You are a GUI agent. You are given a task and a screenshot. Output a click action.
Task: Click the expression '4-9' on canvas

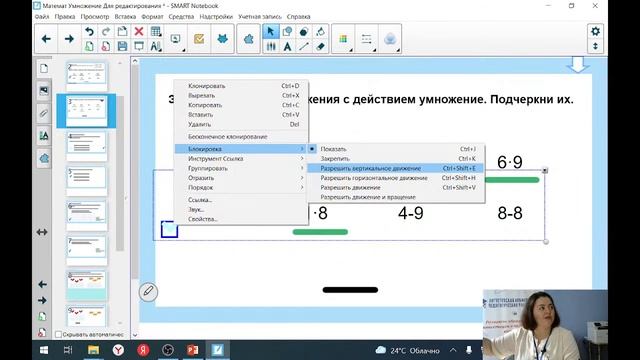coord(411,213)
